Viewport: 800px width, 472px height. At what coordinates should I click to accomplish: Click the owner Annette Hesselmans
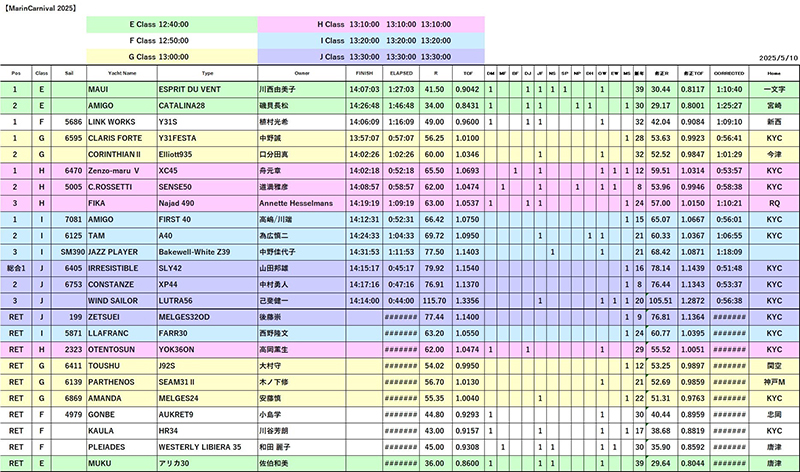click(296, 203)
